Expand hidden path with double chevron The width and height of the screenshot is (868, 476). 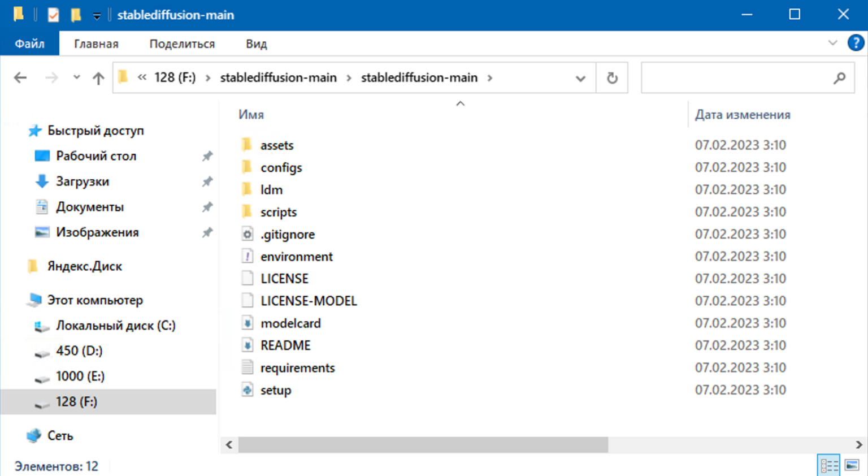coord(142,77)
